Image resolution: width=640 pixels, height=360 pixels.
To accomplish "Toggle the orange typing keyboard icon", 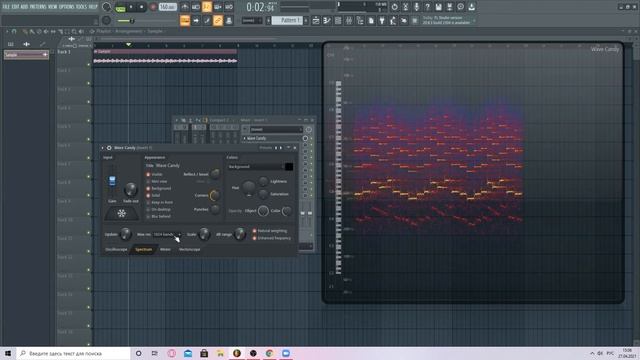I will point(185,20).
